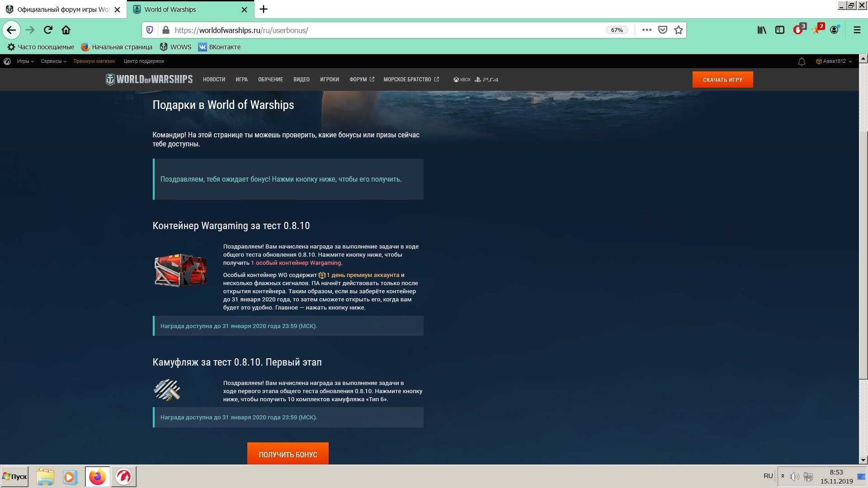The image size is (868, 488).
Task: Open Firefox hamburger menu
Action: coord(857,30)
